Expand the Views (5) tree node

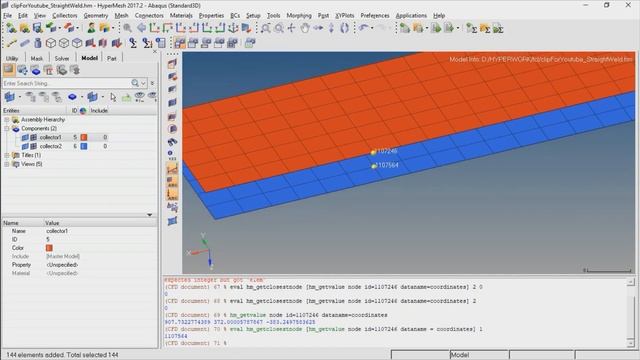[7, 164]
